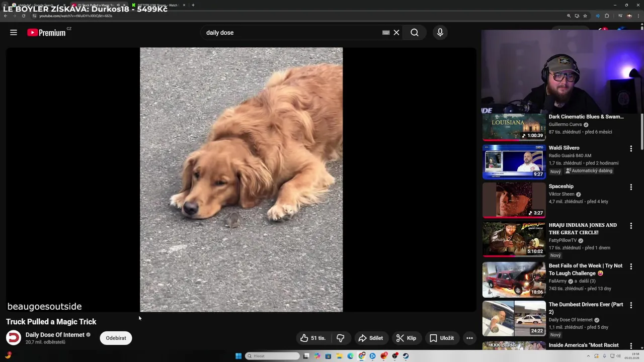Expand hidden system tray icons chevron

[588, 356]
